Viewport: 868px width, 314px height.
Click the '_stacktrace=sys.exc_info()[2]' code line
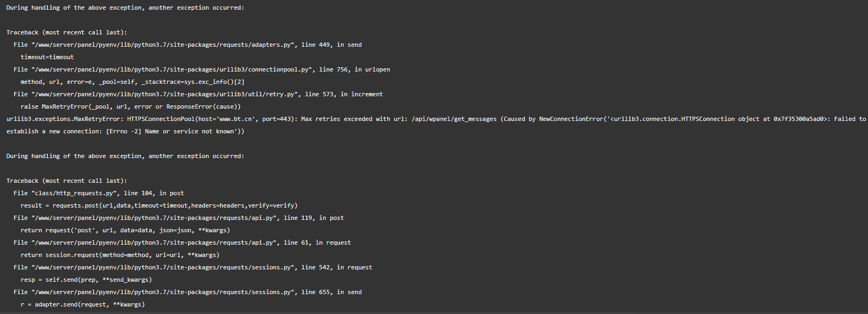[132, 82]
